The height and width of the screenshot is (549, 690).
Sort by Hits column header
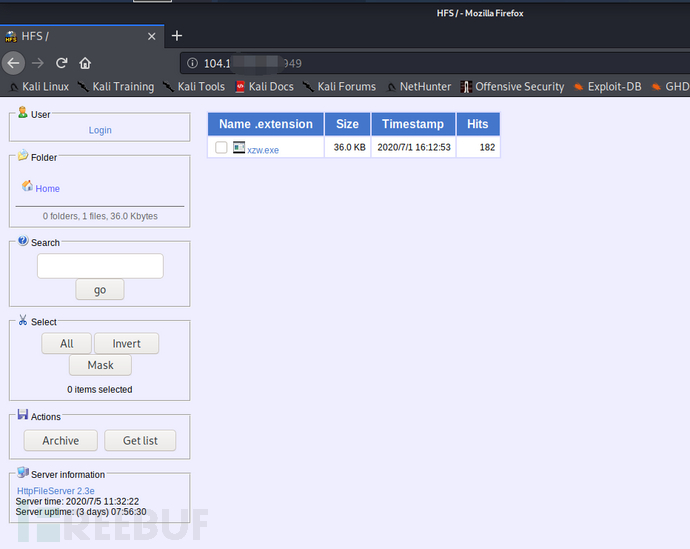click(x=478, y=124)
